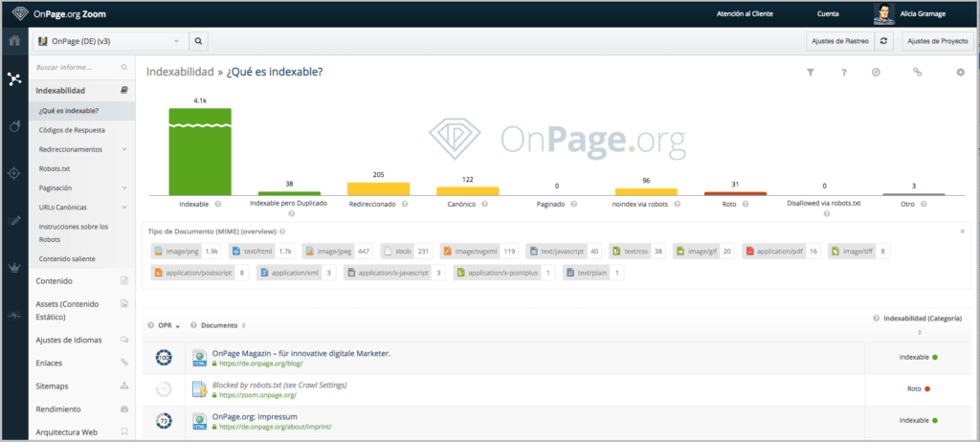
Task: Open the crosshair target icon in left rail
Action: click(x=13, y=173)
